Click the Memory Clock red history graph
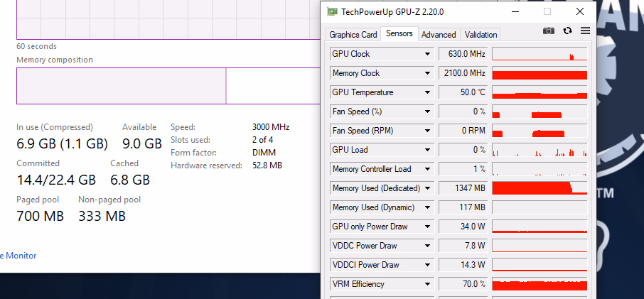The image size is (644, 299). pyautogui.click(x=540, y=73)
